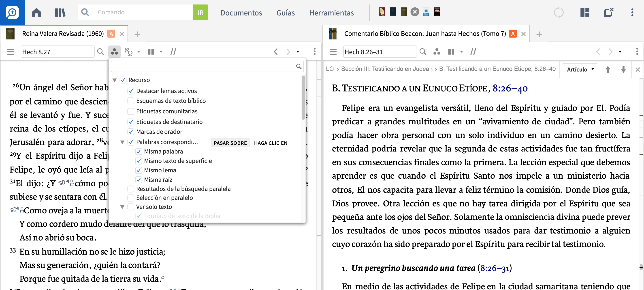Jump to next article with down arrow
The height and width of the screenshot is (290, 644).
point(623,69)
